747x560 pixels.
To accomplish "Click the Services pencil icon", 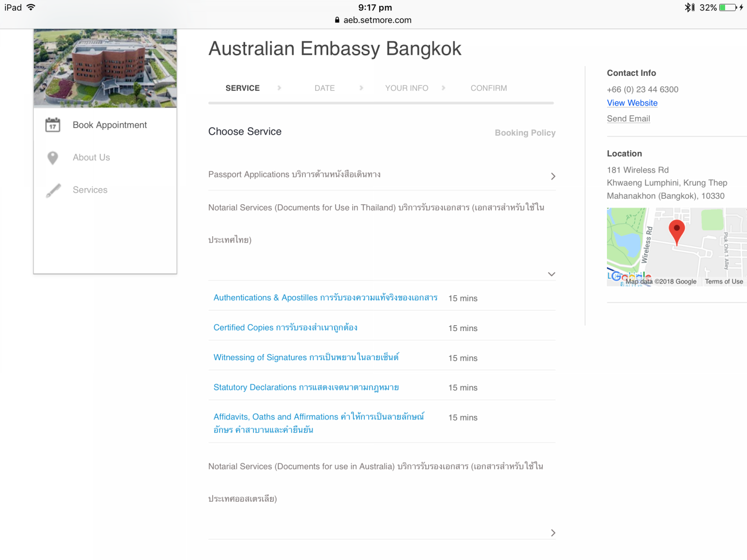I will point(53,190).
